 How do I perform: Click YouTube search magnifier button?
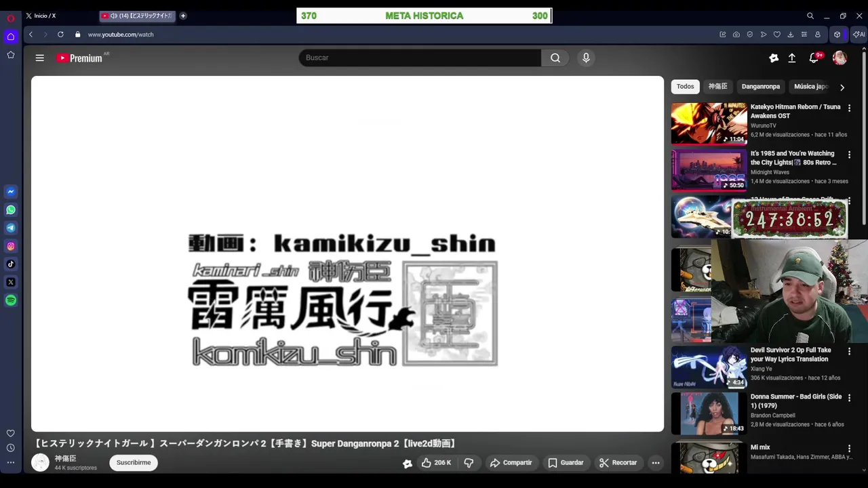coord(555,58)
